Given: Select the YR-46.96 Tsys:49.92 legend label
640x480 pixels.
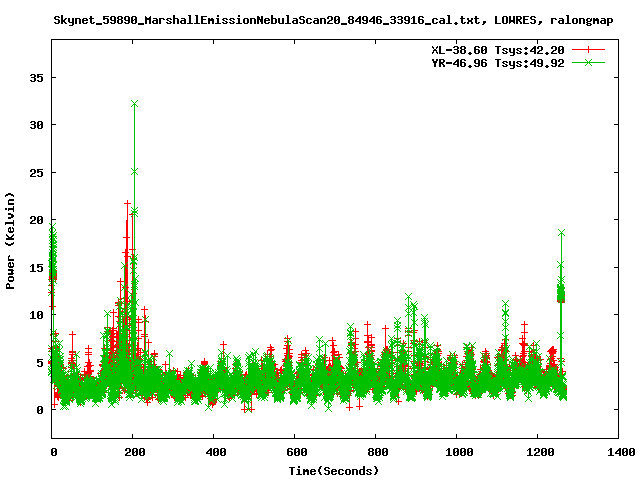Looking at the screenshot, I should [498, 63].
